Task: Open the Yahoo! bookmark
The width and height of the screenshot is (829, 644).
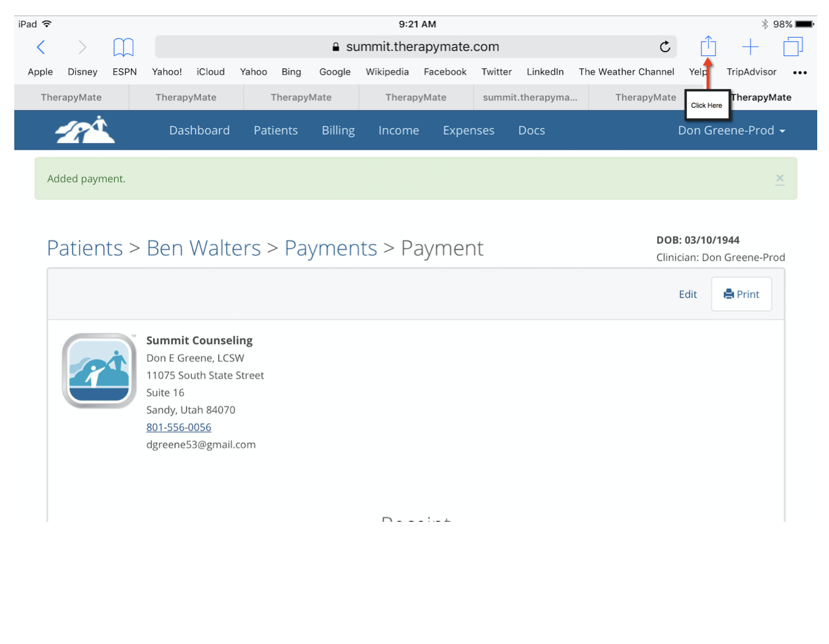Action: tap(167, 72)
